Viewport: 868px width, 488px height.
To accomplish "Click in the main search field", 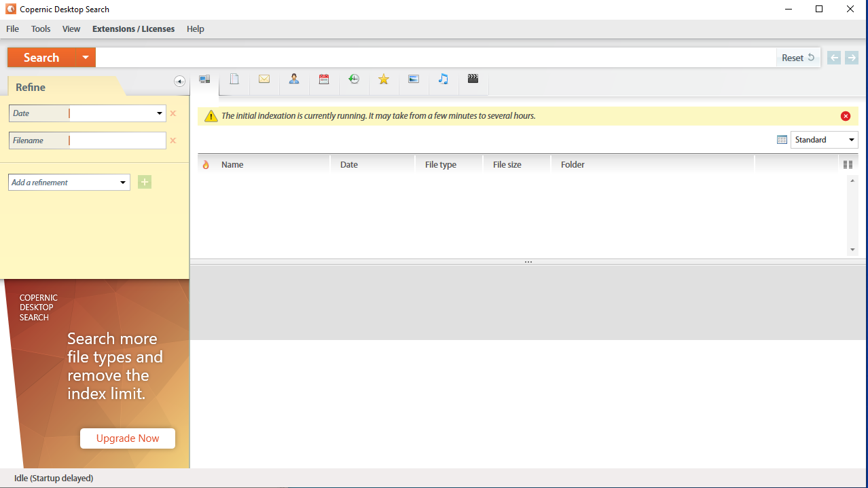I will tap(435, 58).
